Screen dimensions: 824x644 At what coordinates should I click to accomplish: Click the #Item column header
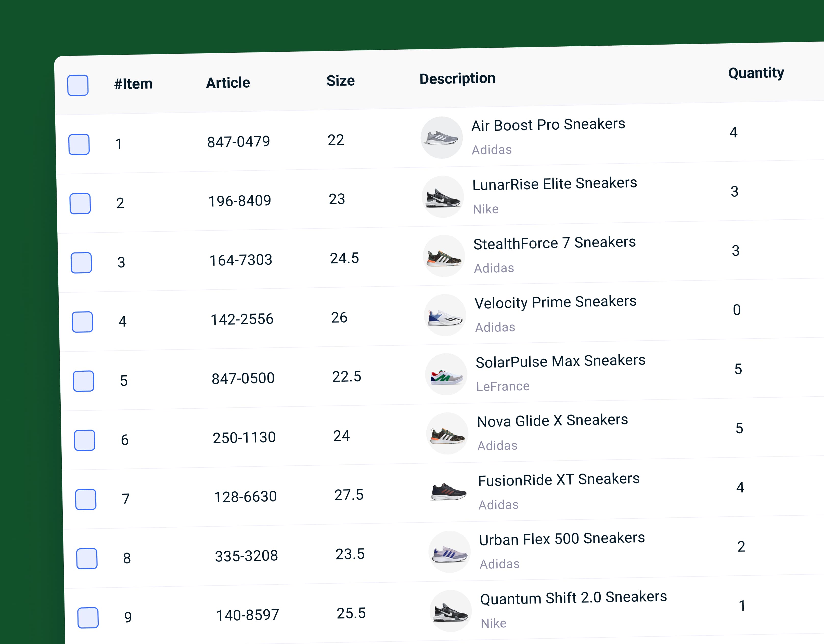tap(133, 84)
